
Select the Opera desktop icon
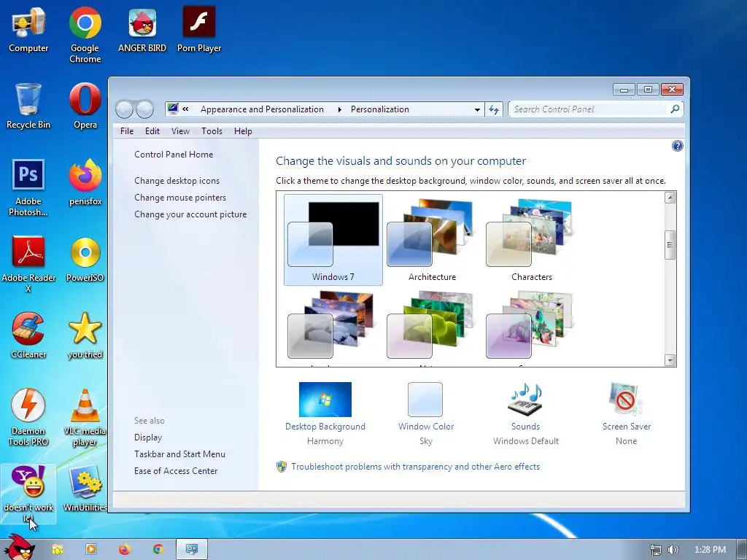tap(85, 106)
